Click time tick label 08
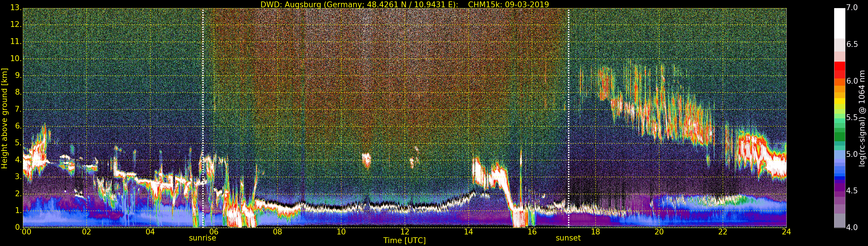The image size is (868, 246). pos(277,232)
